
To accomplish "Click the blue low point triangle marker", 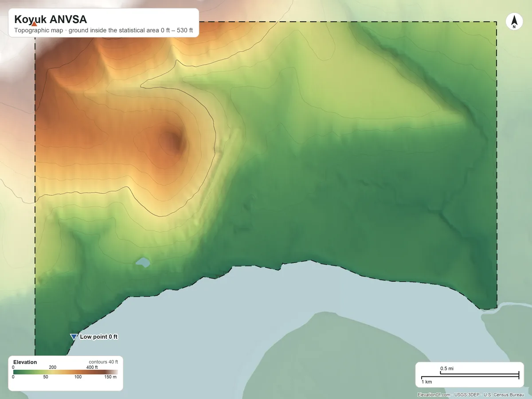I will [74, 337].
